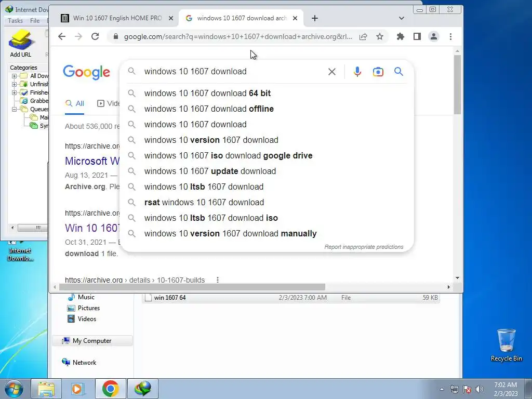Click the IDM categories horizontal scrollbar
The height and width of the screenshot is (399, 532).
pos(32,228)
